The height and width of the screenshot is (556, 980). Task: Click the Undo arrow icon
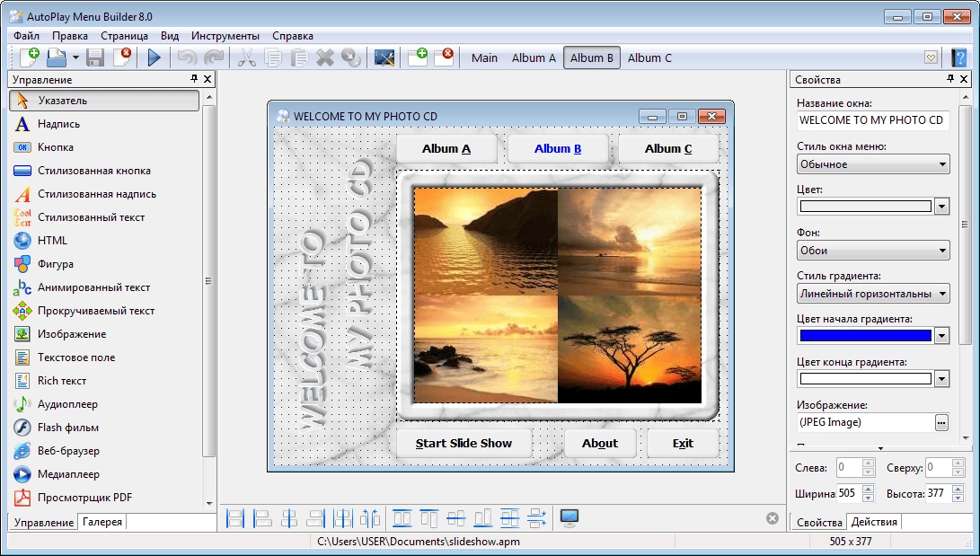tap(187, 58)
